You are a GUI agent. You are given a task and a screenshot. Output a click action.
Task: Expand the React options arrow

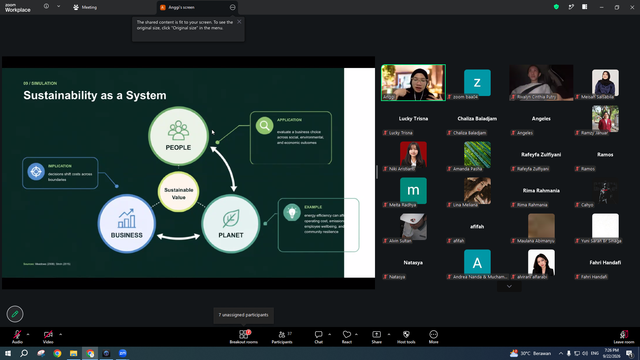(356, 334)
